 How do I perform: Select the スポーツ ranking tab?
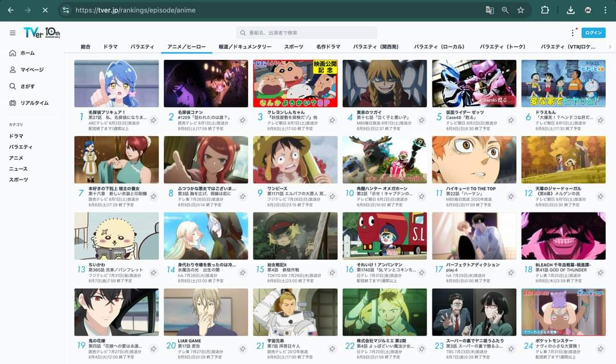pos(294,47)
